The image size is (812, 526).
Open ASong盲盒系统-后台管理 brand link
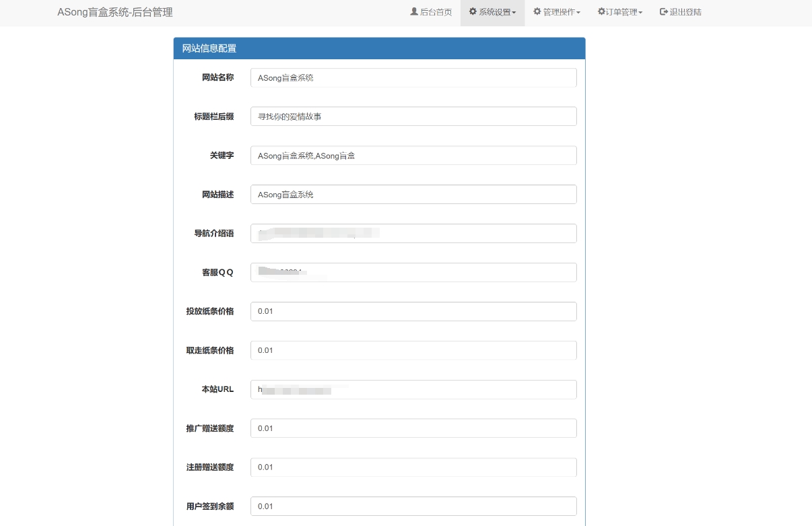[x=115, y=12]
